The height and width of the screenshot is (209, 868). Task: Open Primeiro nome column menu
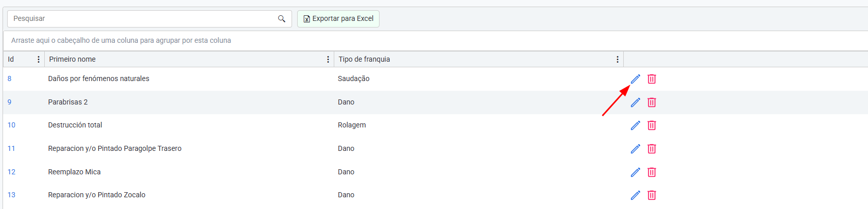click(328, 60)
